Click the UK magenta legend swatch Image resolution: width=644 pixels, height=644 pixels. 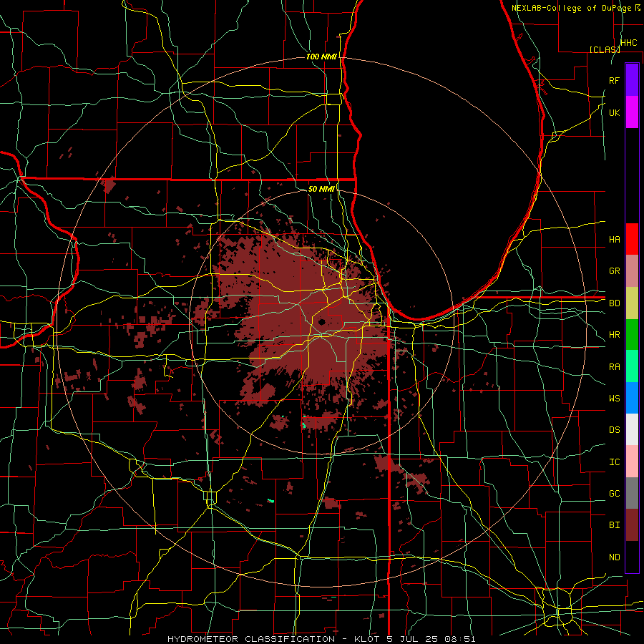tap(632, 112)
